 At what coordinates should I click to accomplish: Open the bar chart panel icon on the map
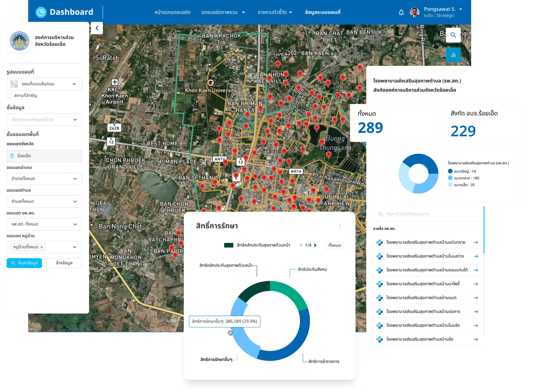(x=453, y=55)
